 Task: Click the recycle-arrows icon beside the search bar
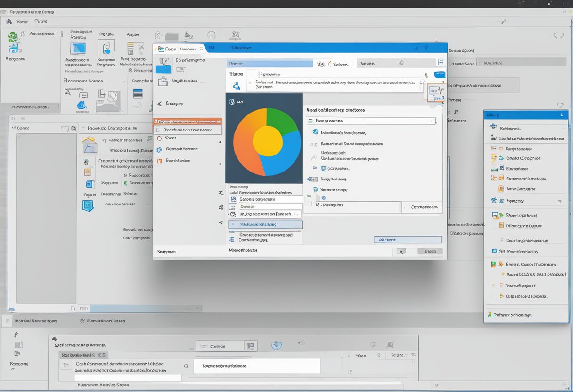point(236,85)
